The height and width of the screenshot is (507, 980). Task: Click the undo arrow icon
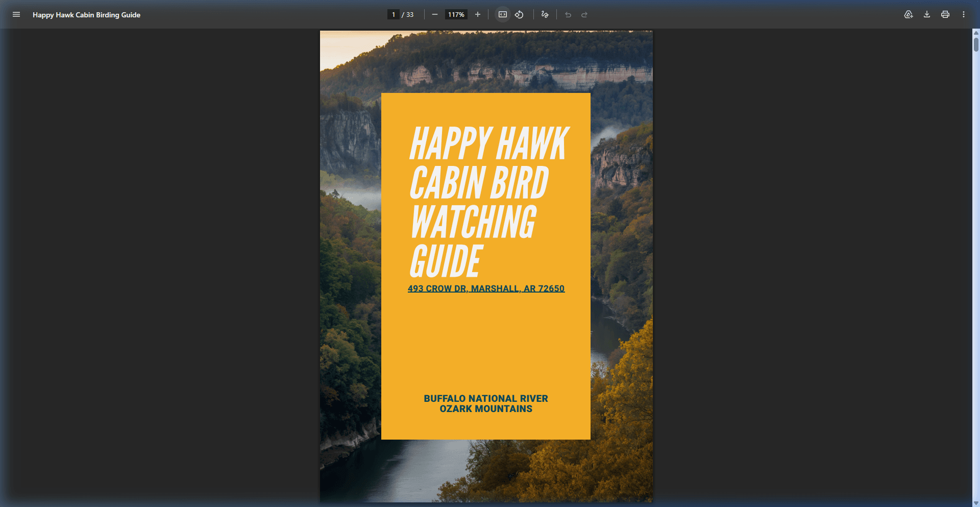tap(568, 14)
